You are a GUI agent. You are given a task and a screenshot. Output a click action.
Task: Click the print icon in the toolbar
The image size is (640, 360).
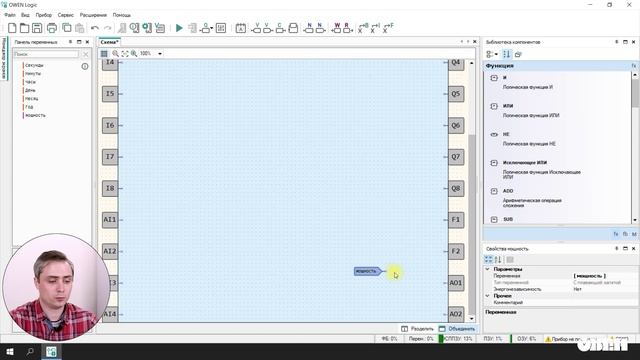[52, 28]
